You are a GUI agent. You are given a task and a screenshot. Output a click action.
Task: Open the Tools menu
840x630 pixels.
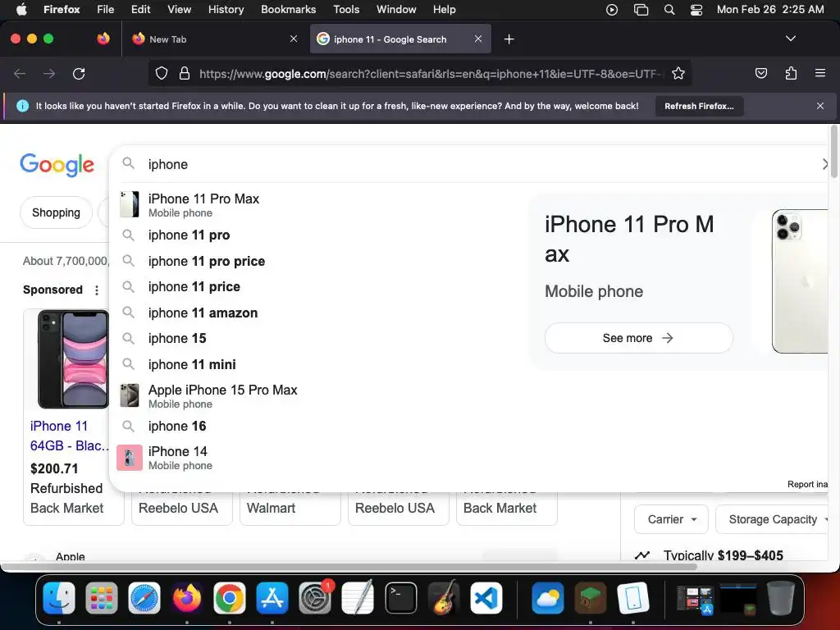[346, 10]
